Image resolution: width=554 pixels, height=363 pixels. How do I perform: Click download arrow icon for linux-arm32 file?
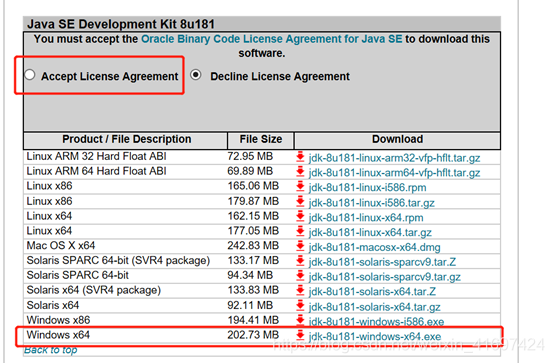tap(300, 157)
